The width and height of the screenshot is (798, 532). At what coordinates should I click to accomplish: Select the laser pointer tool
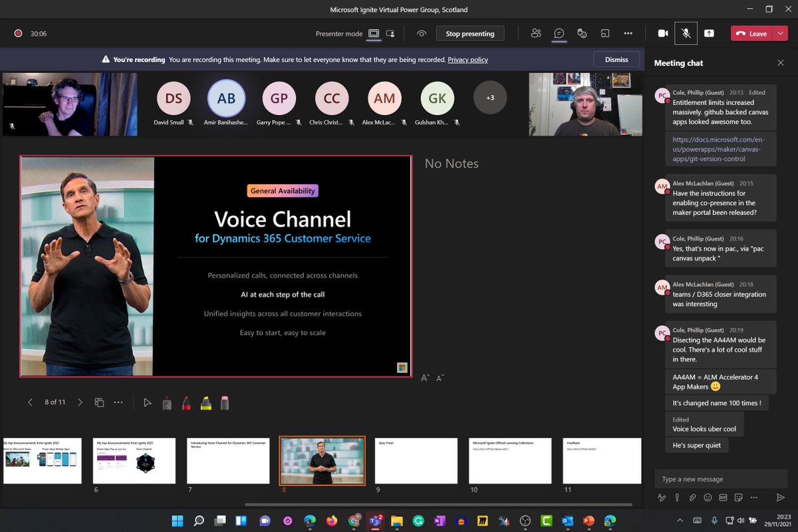click(167, 402)
